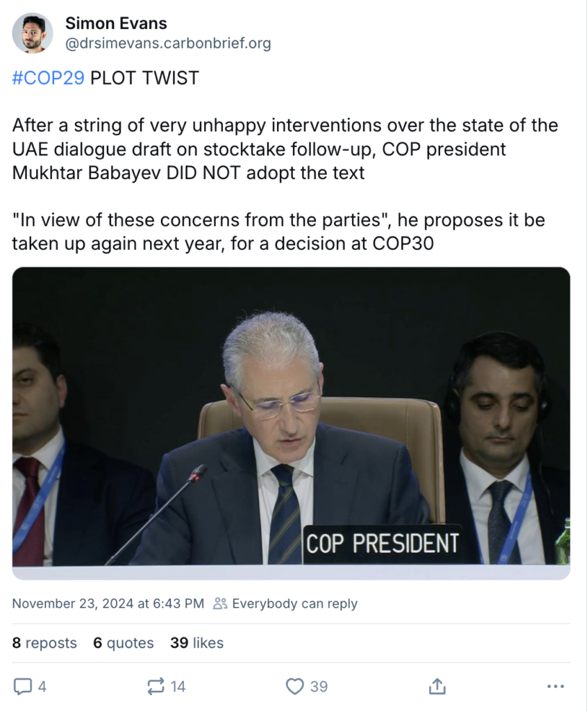This screenshot has height=711, width=588.
Task: Like the post by clicking the heart icon
Action: (x=294, y=686)
